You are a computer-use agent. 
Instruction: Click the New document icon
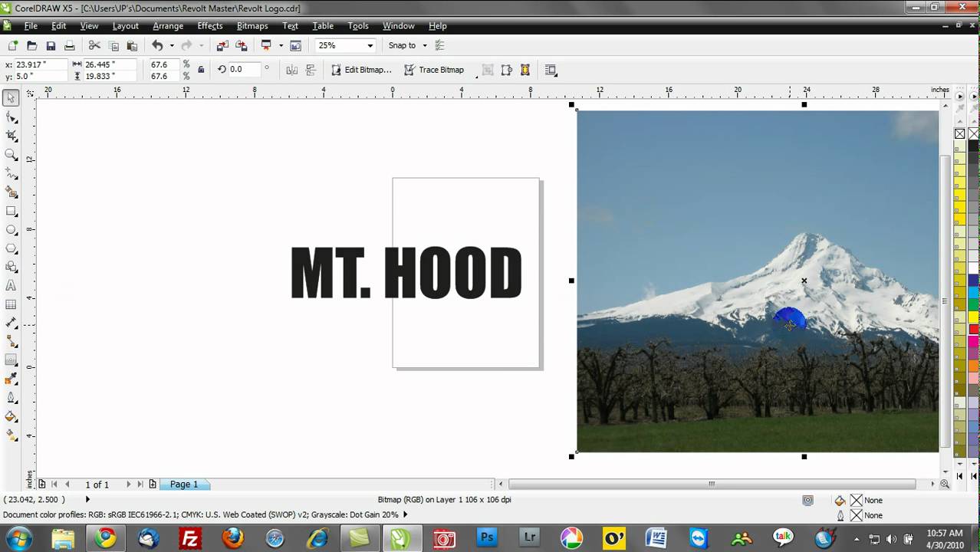(13, 45)
